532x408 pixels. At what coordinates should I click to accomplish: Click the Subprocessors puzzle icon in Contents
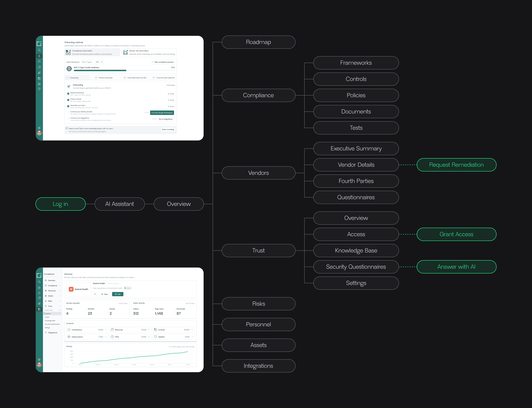pyautogui.click(x=69, y=337)
